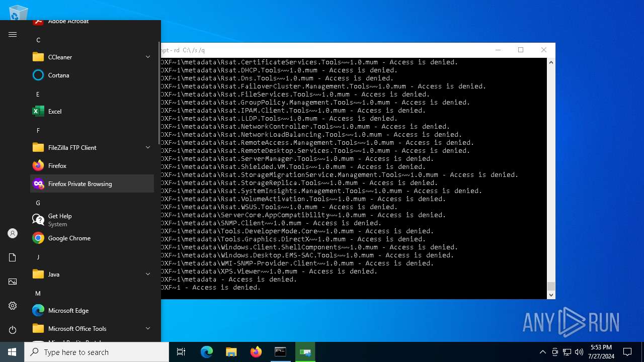
Task: Click the tray icon left of network
Action: pyautogui.click(x=555, y=352)
